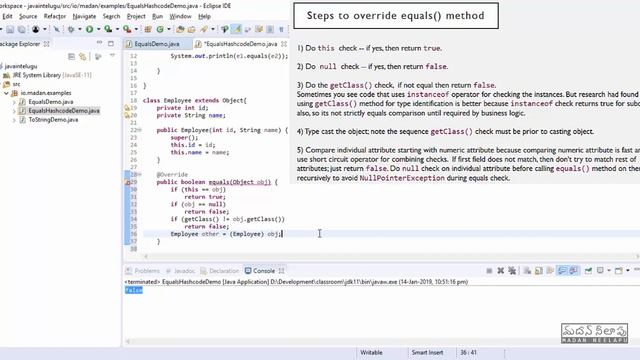Toggle the Mark Occurrences highlighter icon
Image resolution: width=640 pixels, height=360 pixels.
(236, 29)
